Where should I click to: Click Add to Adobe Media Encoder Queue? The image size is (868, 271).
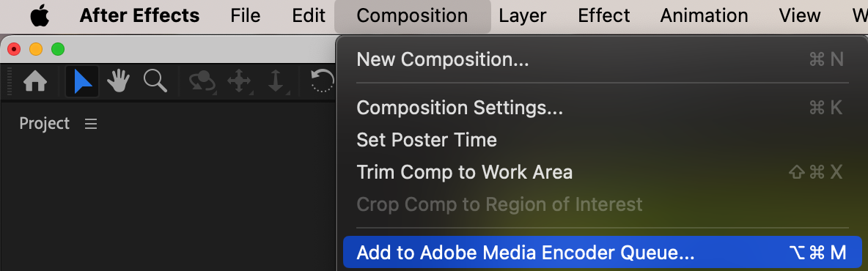point(603,252)
